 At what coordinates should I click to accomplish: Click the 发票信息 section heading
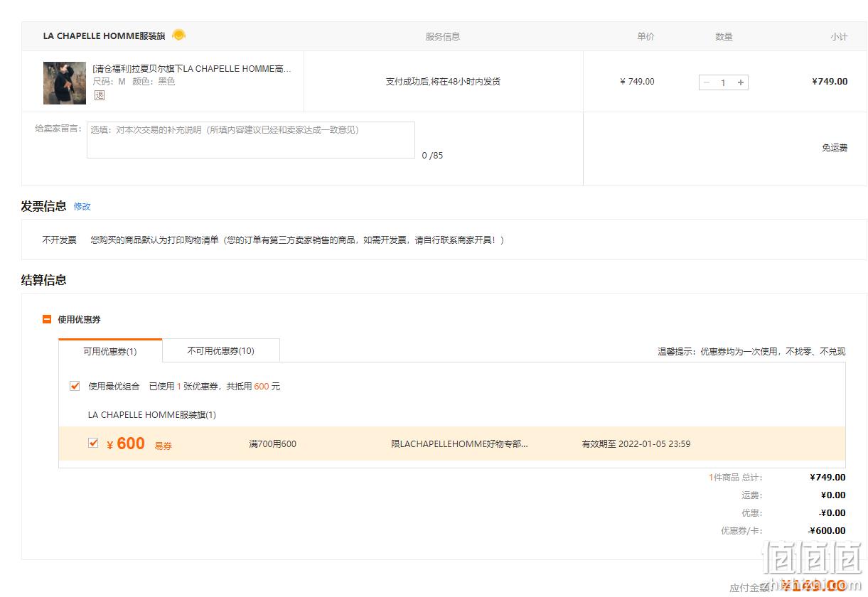(x=44, y=206)
